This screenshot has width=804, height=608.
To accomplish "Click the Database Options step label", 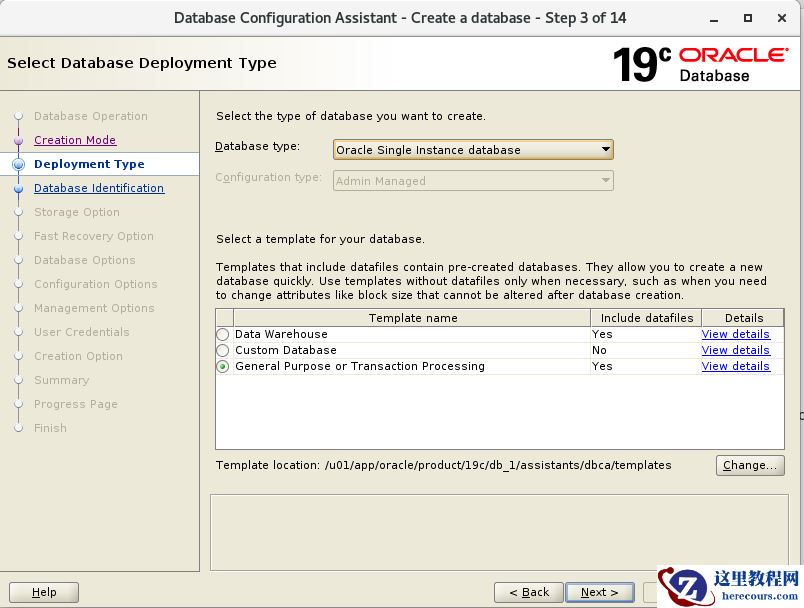I will tap(85, 260).
